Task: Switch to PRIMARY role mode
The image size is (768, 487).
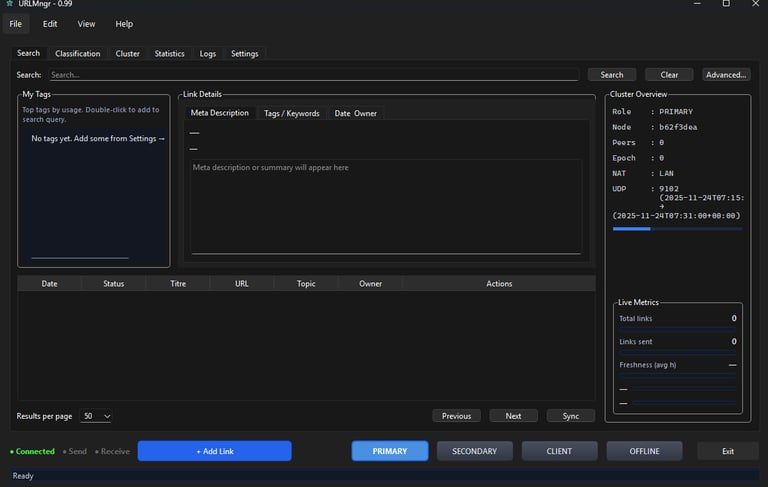Action: tap(390, 451)
